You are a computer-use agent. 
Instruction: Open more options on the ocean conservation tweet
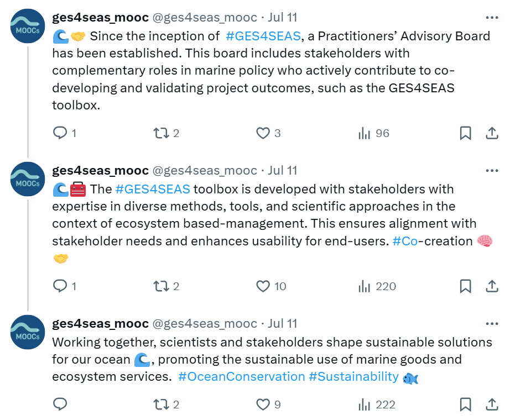pyautogui.click(x=491, y=324)
